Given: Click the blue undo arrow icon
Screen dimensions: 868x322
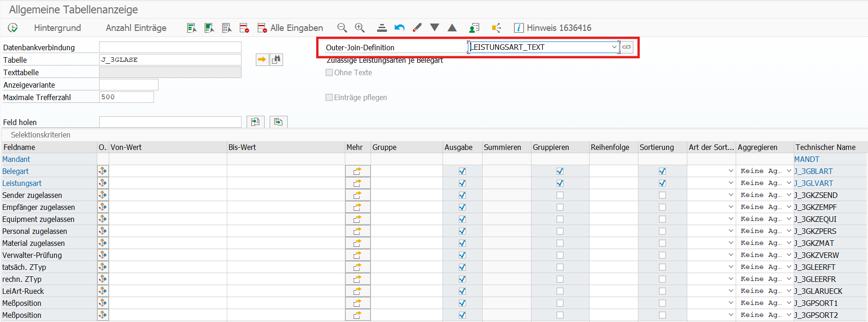Looking at the screenshot, I should click(399, 28).
